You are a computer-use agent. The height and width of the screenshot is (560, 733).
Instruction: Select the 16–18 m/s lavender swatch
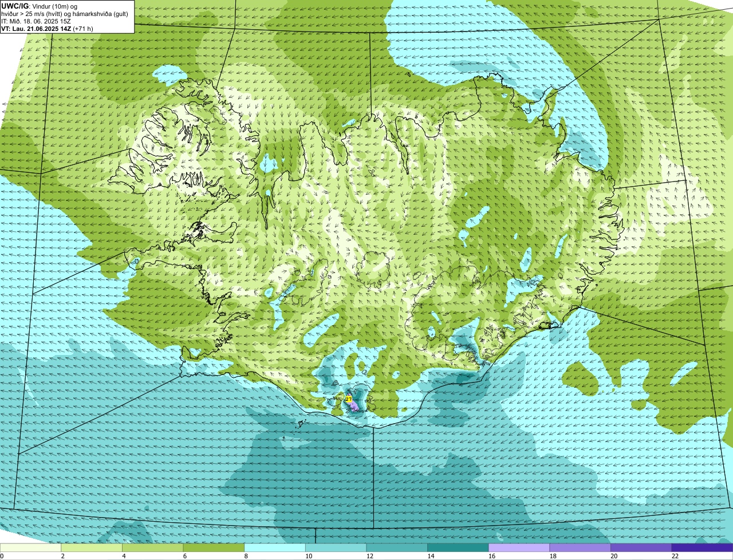(519, 547)
